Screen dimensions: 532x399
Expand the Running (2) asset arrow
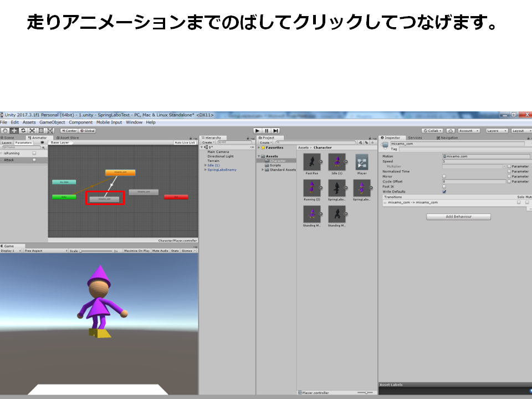(321, 188)
